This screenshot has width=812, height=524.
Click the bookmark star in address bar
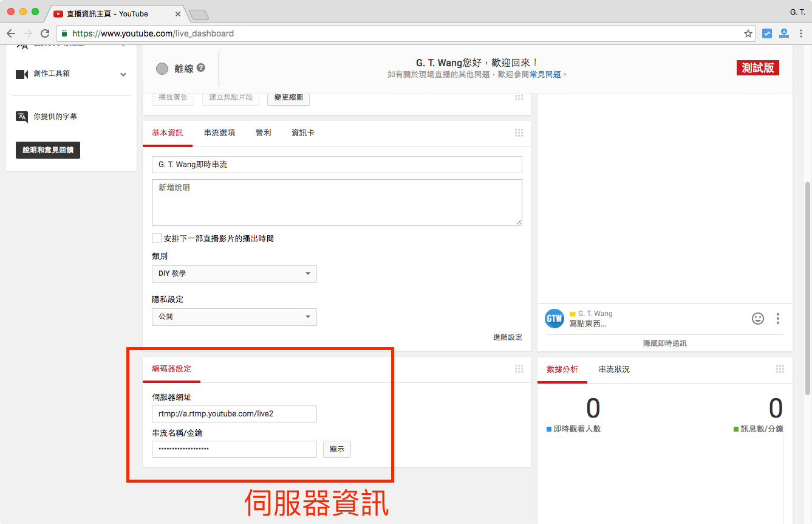[x=748, y=33]
